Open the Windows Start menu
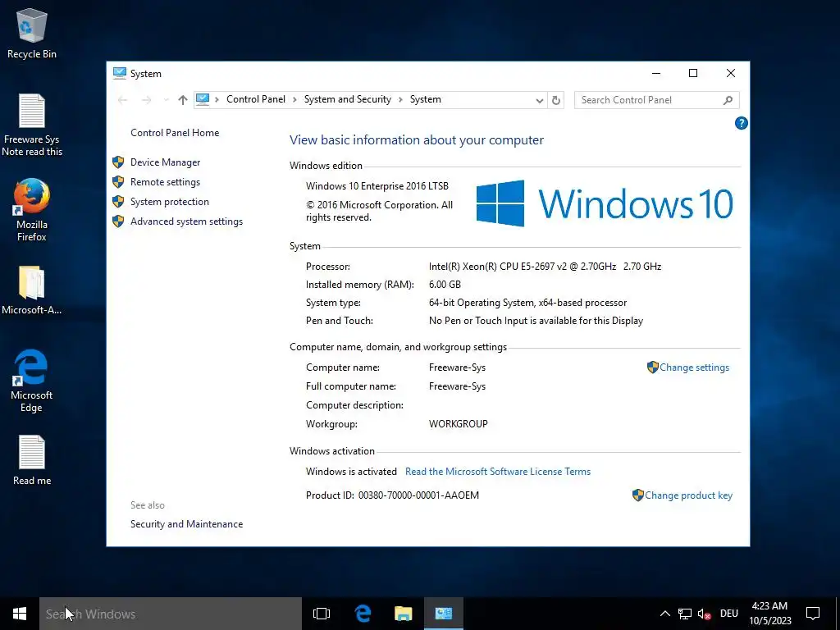 tap(20, 614)
